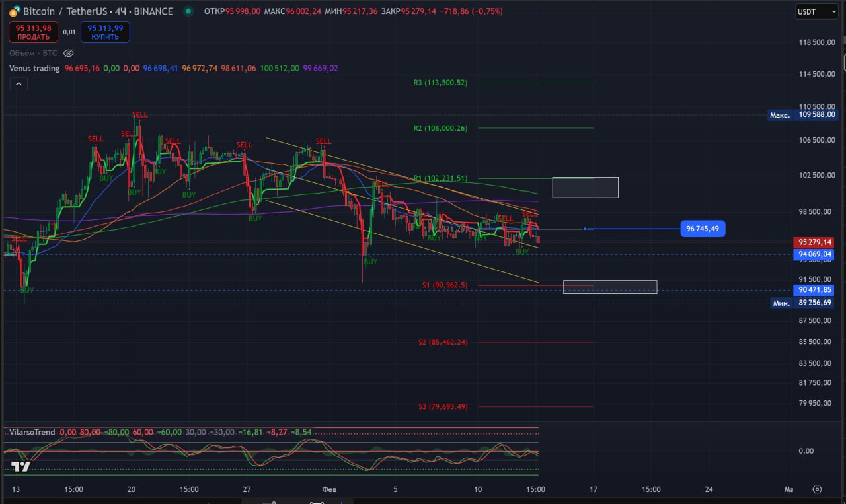Click the blue КУПИТЬ buy button

105,32
